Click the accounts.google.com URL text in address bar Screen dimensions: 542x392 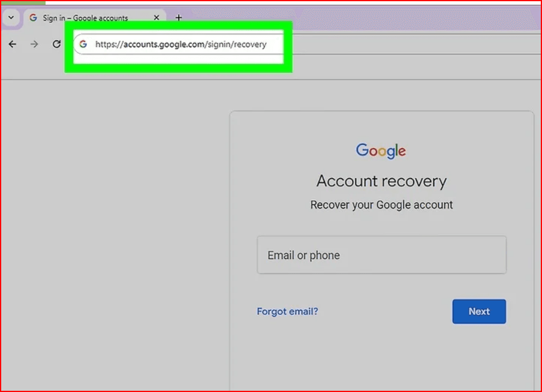point(180,44)
